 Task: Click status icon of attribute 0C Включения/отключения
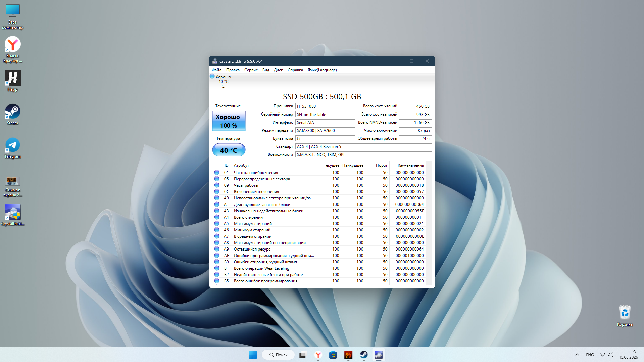point(217,191)
